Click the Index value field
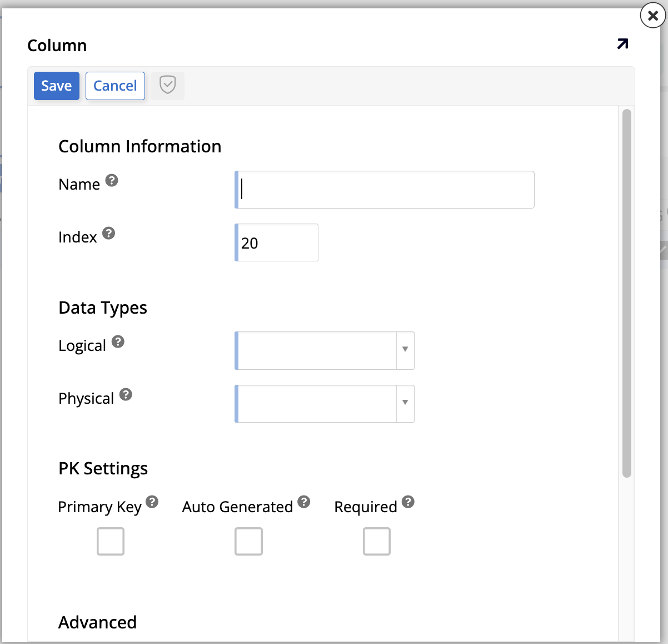 [276, 242]
